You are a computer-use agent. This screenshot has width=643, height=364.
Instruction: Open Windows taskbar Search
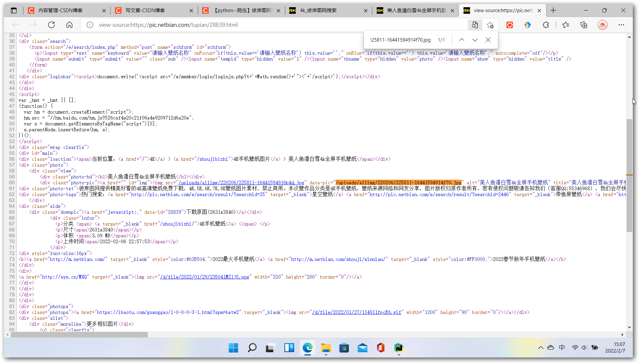(x=252, y=348)
